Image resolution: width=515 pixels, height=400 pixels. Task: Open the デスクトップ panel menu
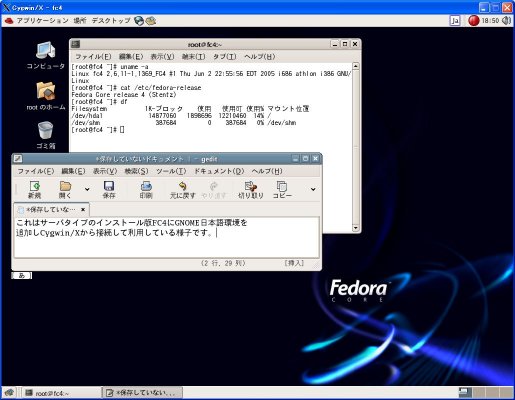[111, 21]
